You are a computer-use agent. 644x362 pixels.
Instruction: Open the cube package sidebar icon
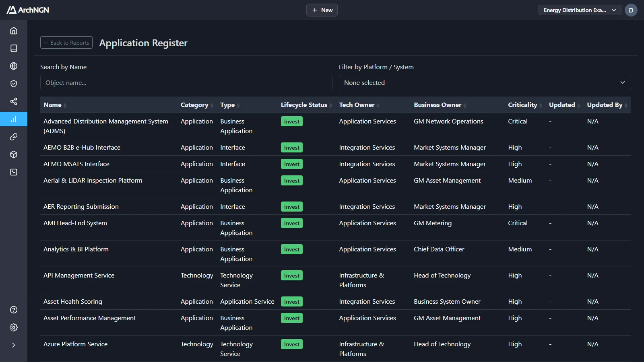[14, 154]
